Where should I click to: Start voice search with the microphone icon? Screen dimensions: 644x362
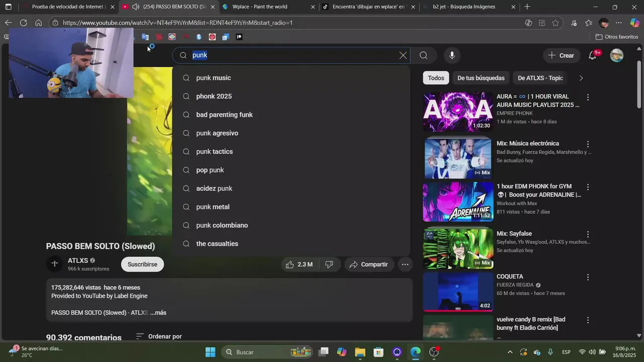(452, 55)
